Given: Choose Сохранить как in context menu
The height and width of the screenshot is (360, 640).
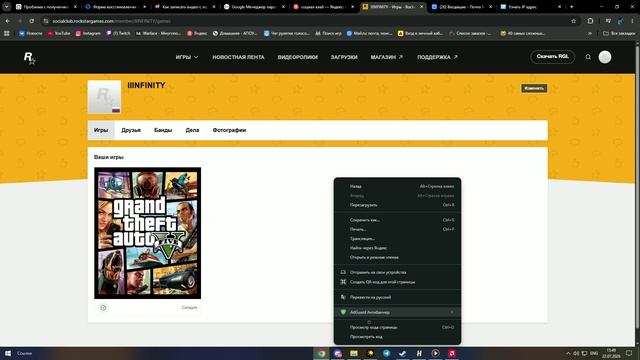Looking at the screenshot, I should [398, 220].
